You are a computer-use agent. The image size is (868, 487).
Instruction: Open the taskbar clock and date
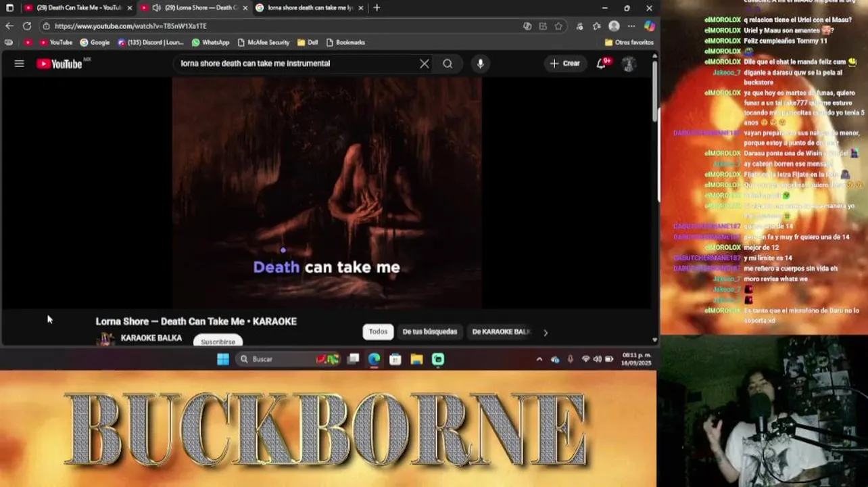(635, 359)
